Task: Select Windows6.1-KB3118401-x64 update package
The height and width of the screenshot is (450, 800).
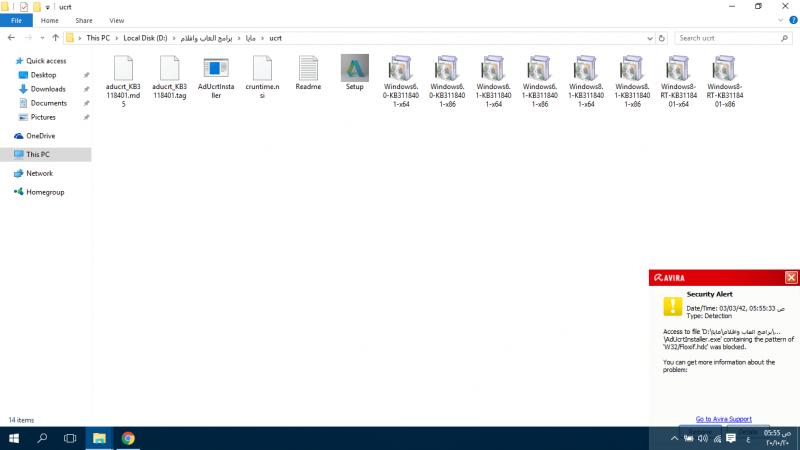Action: tap(493, 68)
